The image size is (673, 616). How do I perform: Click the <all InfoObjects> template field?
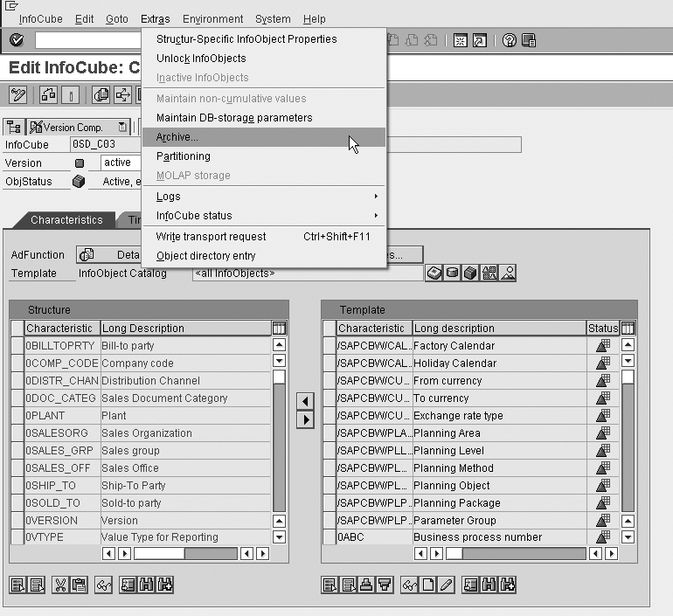(x=308, y=273)
